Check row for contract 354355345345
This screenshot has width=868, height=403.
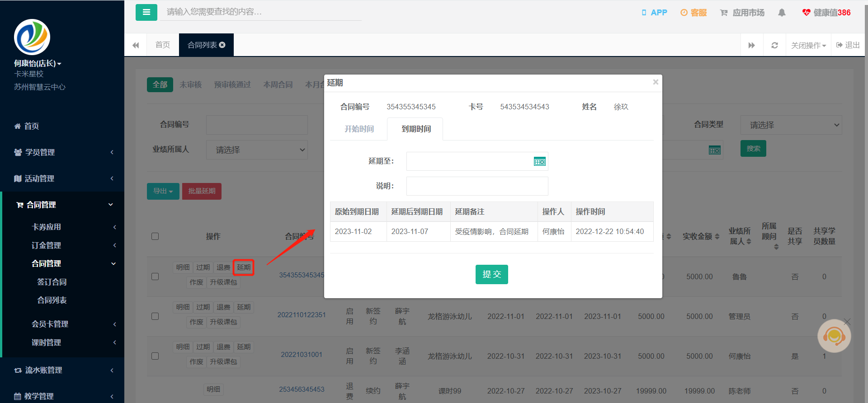tap(155, 276)
